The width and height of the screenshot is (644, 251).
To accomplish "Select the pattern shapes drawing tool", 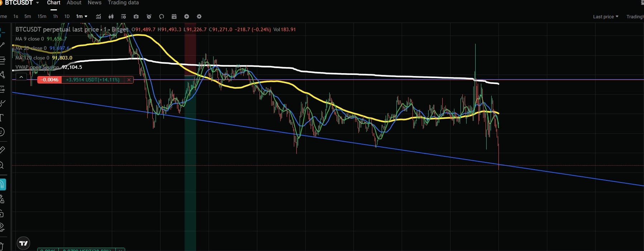I will (x=2, y=75).
